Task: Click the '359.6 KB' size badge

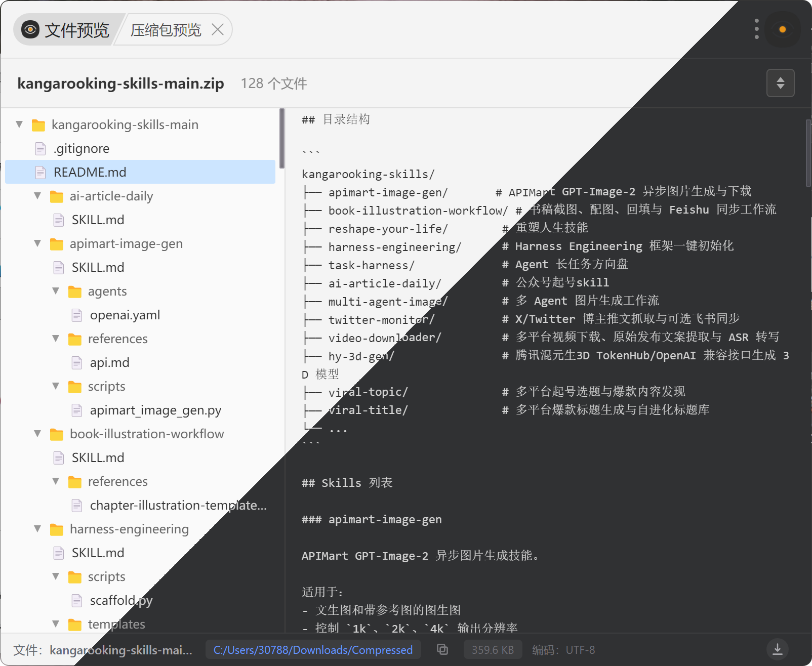Action: click(493, 649)
